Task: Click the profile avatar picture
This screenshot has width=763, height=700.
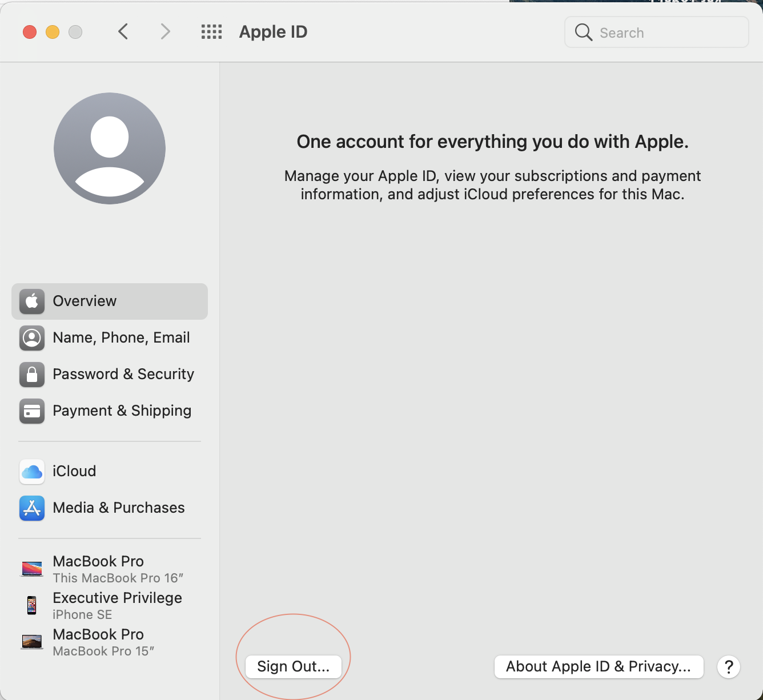Action: 110,148
